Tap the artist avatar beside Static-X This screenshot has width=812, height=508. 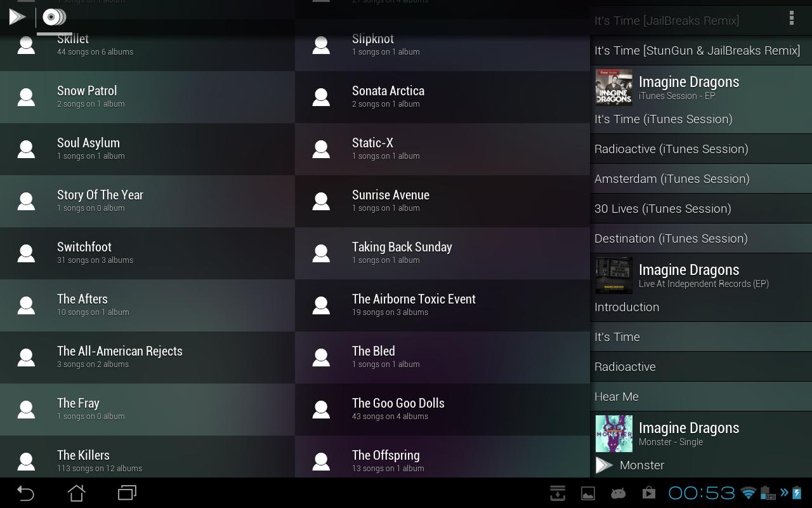point(321,149)
